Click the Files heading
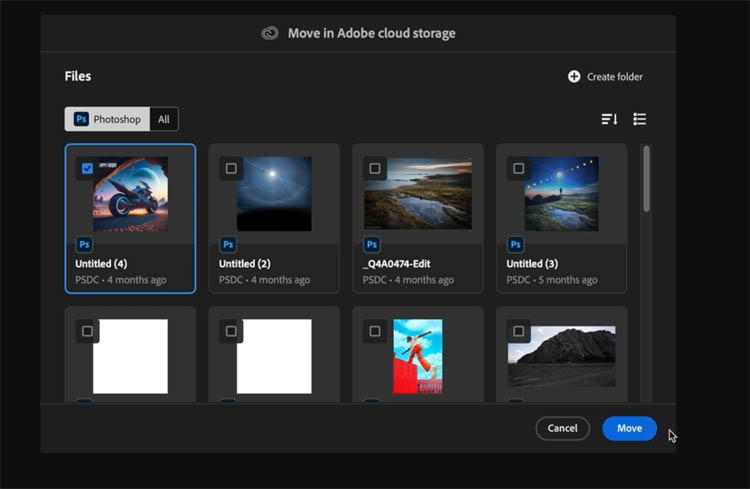750x489 pixels. [x=78, y=76]
